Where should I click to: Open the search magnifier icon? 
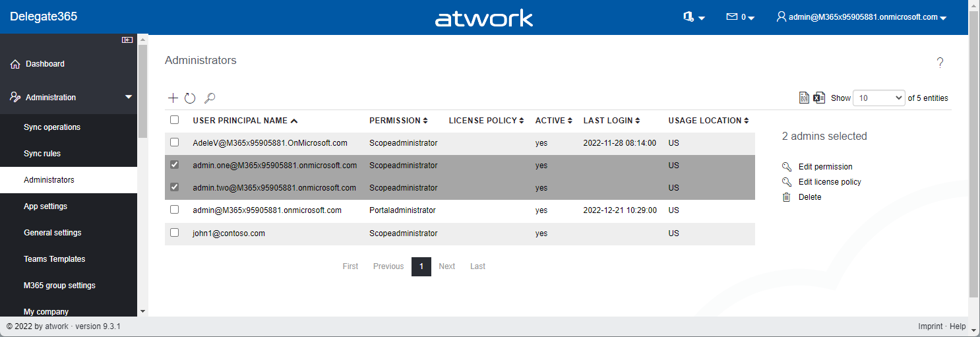(210, 98)
